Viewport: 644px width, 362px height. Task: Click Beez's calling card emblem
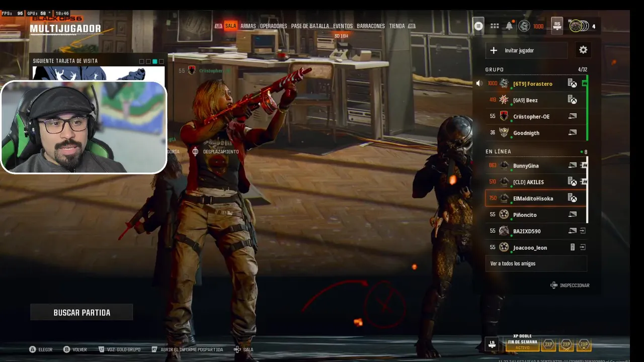[504, 100]
